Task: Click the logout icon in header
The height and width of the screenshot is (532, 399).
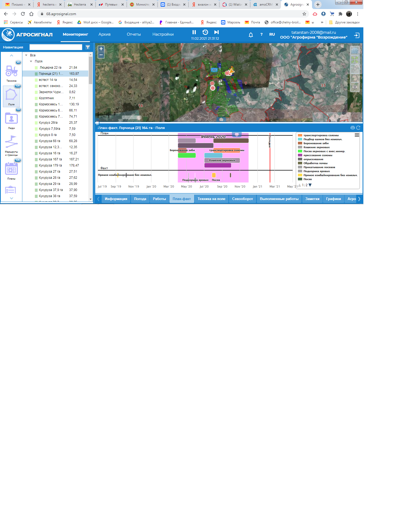Action: coord(357,35)
